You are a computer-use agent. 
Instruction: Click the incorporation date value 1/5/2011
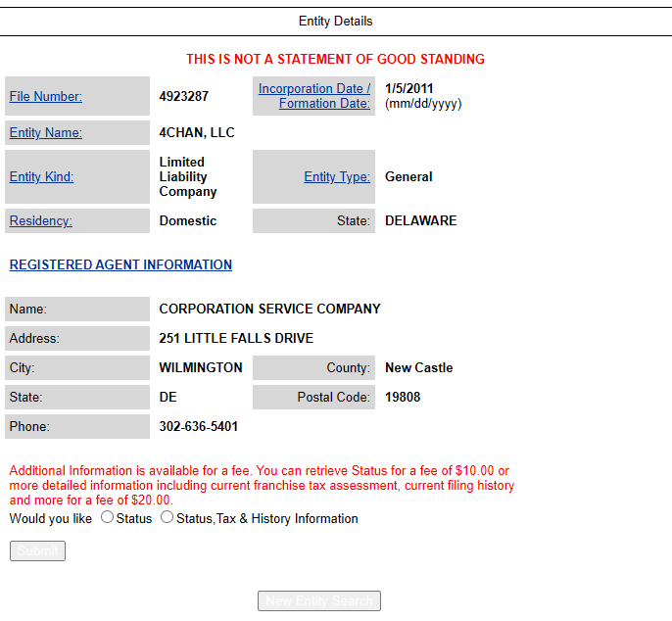(409, 89)
